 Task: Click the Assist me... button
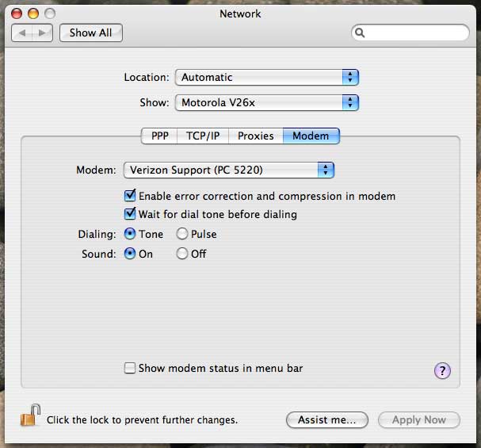(x=327, y=419)
